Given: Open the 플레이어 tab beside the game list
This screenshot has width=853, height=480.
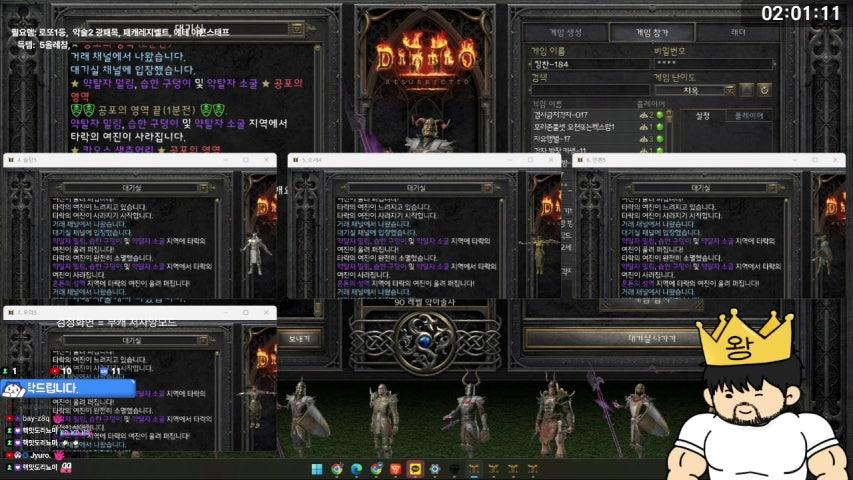Looking at the screenshot, I should (x=749, y=116).
